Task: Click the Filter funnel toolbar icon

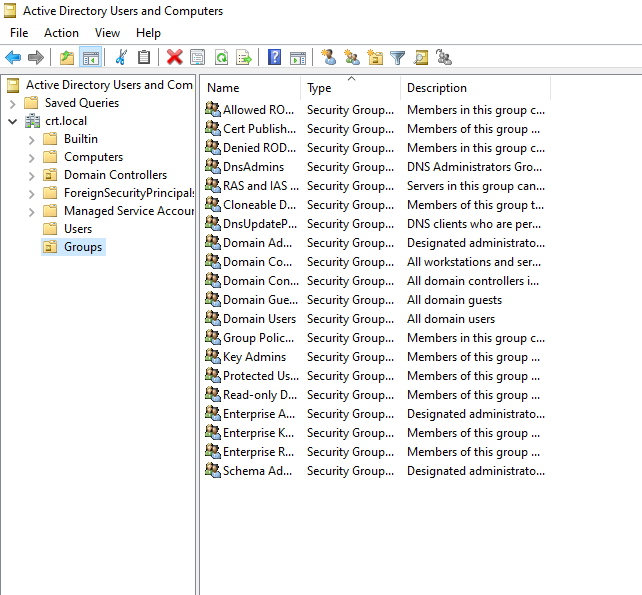Action: (397, 57)
